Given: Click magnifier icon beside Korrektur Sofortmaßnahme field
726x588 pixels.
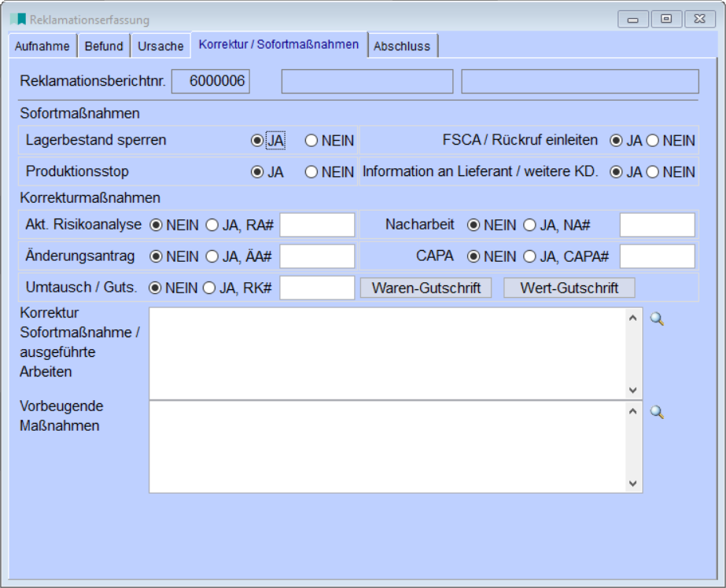Looking at the screenshot, I should (x=657, y=318).
